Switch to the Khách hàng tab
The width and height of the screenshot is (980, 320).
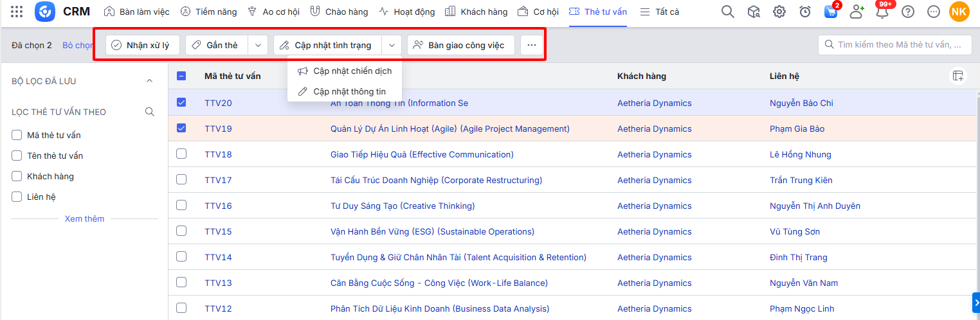point(476,12)
